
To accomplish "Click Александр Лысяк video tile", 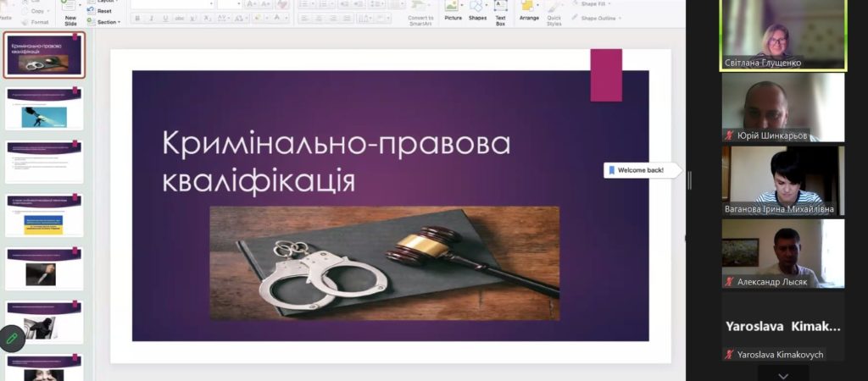I will [783, 253].
